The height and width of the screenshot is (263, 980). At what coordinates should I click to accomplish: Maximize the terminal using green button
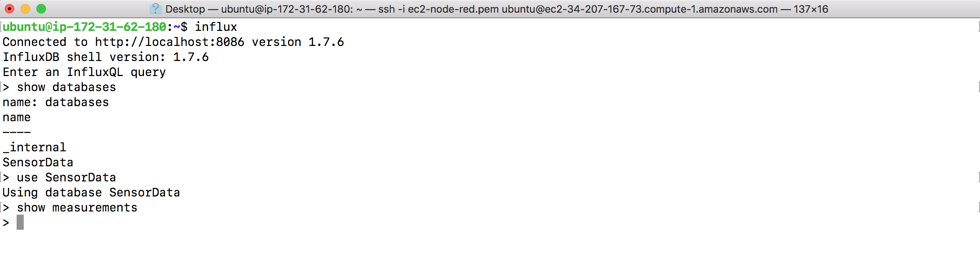41,9
